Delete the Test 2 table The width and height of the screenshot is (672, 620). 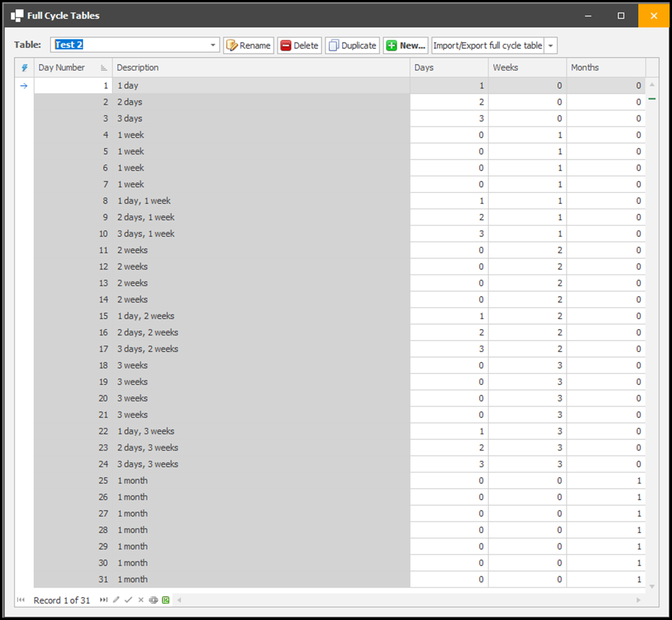click(x=299, y=46)
